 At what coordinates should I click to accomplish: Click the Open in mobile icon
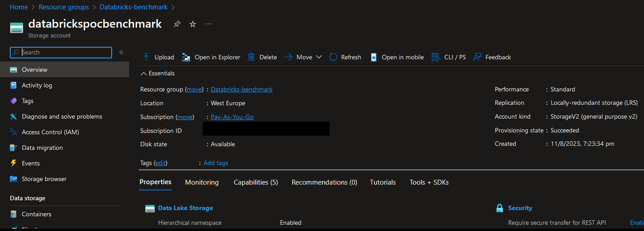(x=374, y=57)
